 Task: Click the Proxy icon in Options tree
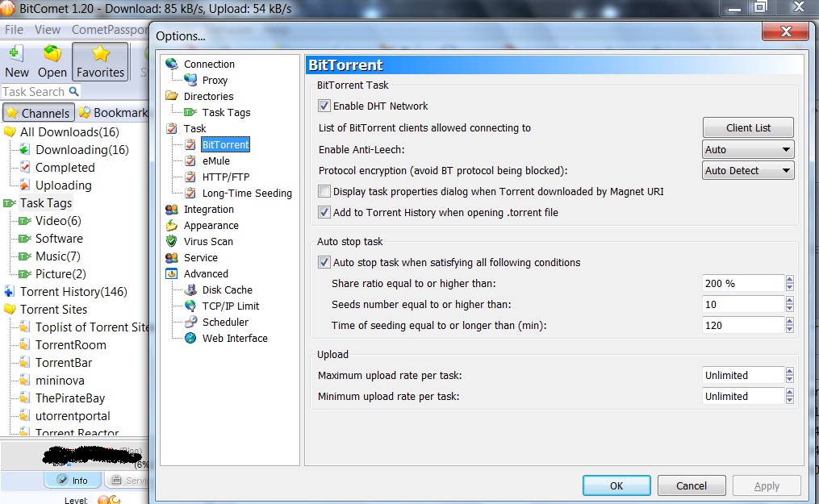pos(190,80)
